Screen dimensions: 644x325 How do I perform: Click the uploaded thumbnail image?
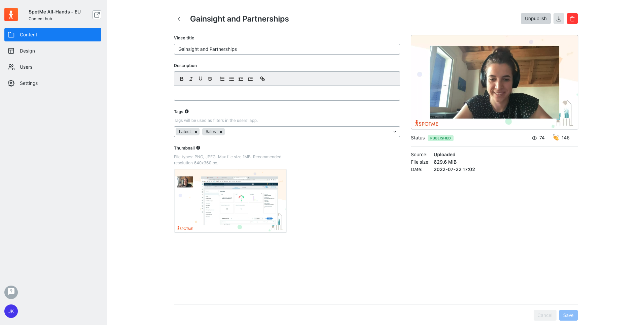[230, 201]
